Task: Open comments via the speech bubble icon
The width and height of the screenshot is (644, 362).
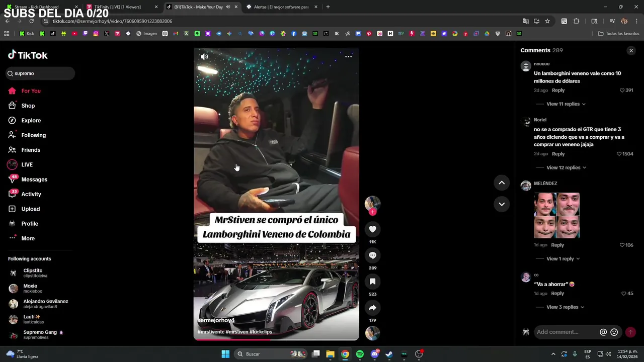Action: 372,255
